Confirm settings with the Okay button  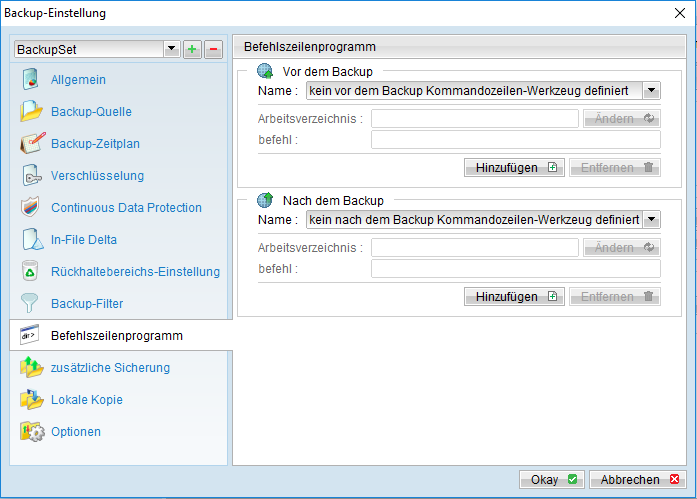click(x=552, y=480)
